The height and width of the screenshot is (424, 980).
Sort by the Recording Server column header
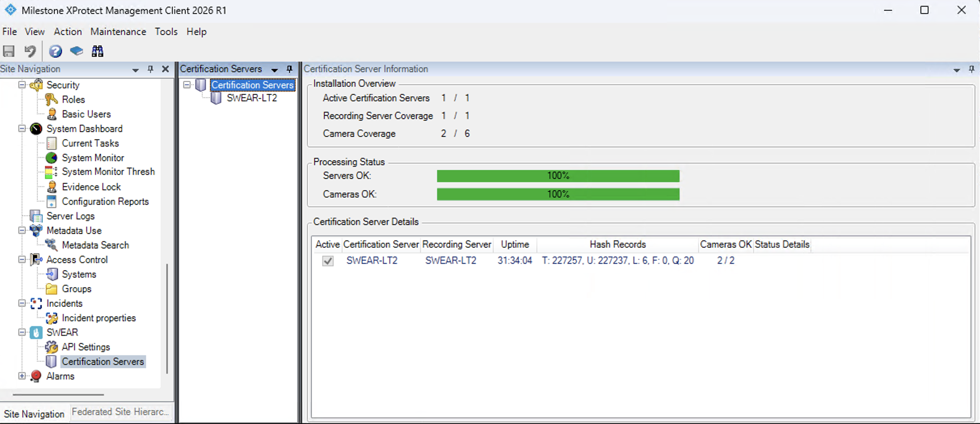pyautogui.click(x=457, y=244)
